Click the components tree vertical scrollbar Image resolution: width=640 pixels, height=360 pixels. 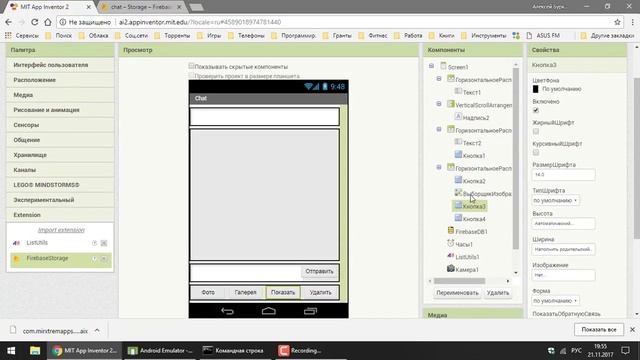516,159
